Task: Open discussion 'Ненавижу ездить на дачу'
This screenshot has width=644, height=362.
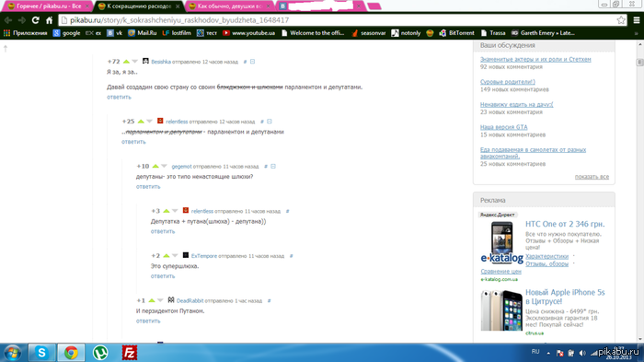Action: pyautogui.click(x=517, y=104)
